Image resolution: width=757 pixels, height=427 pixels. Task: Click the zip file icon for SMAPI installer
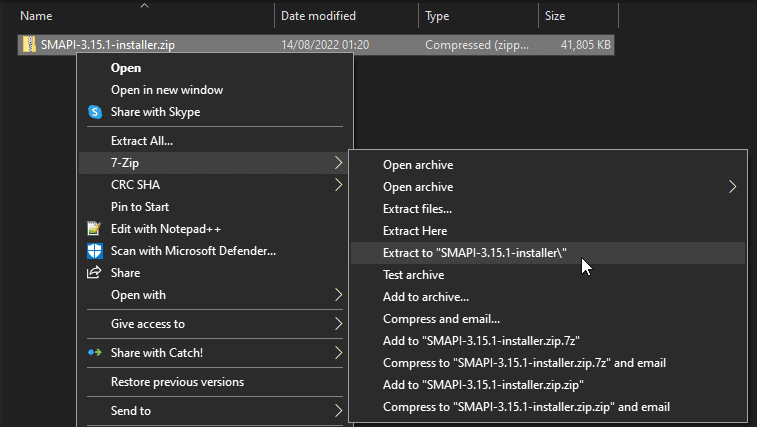coord(30,45)
